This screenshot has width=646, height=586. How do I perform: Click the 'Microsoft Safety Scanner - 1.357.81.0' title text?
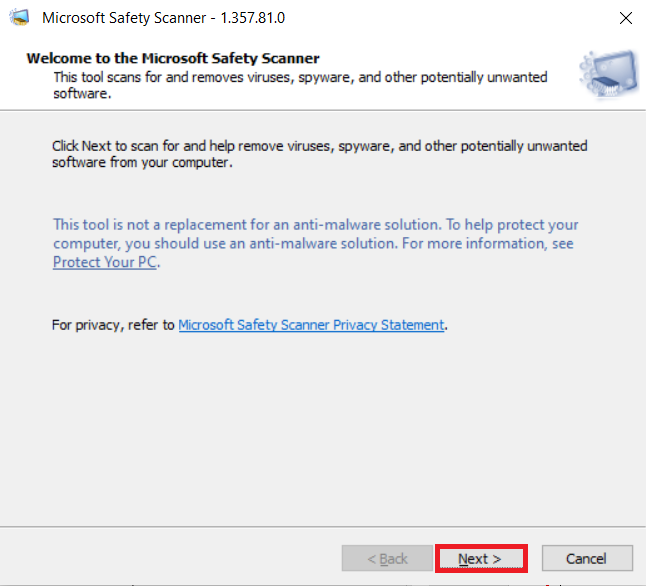[163, 18]
